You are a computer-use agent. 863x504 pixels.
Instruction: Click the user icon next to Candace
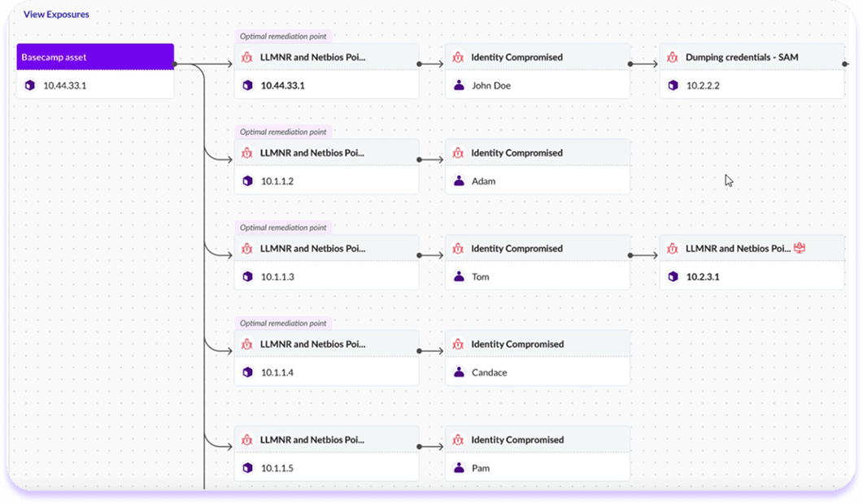[459, 372]
